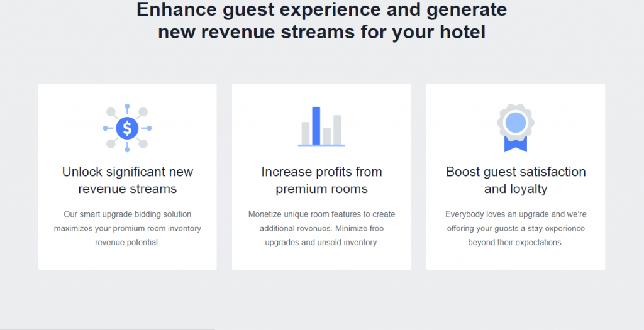This screenshot has width=644, height=330.
Task: Click the "Monetize unique room features" sentence
Action: point(321,214)
